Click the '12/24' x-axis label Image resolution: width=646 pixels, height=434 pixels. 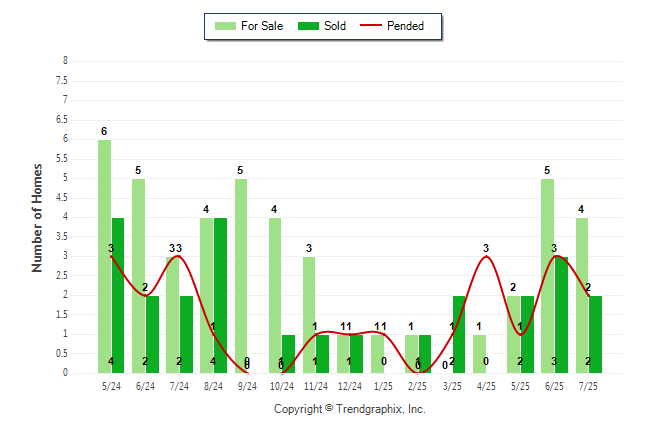point(350,386)
